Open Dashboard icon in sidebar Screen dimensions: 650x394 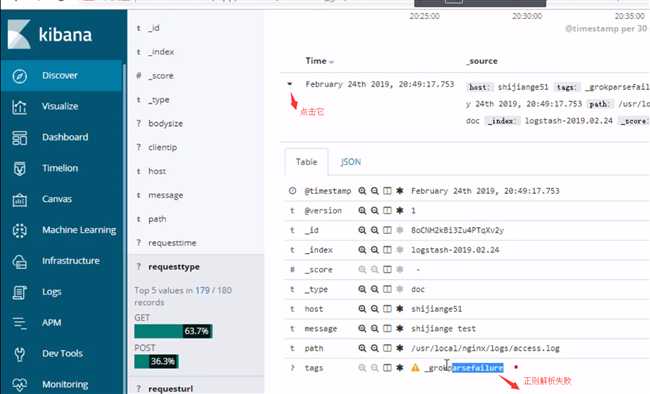[x=19, y=138]
